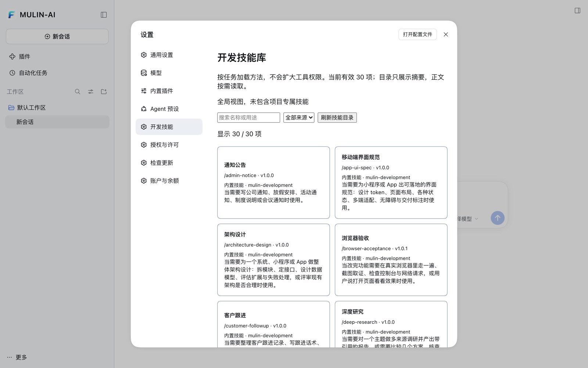This screenshot has height=368, width=588.
Task: Add new workspace folder icon
Action: [x=104, y=92]
